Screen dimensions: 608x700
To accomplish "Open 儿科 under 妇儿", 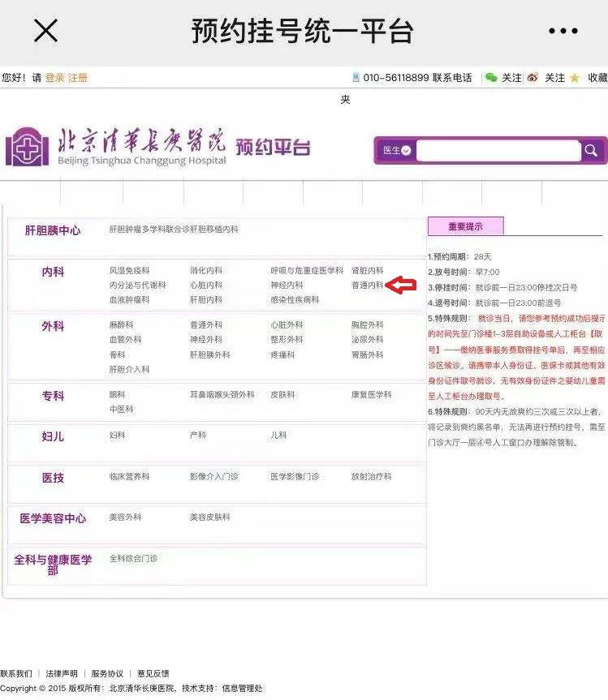I will click(278, 436).
